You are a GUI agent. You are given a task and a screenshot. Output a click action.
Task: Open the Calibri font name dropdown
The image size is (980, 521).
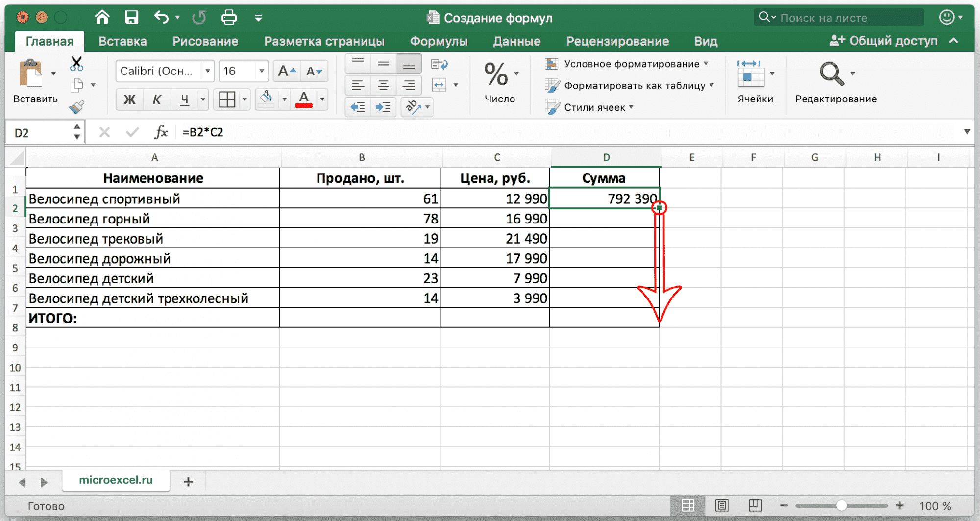tap(208, 71)
